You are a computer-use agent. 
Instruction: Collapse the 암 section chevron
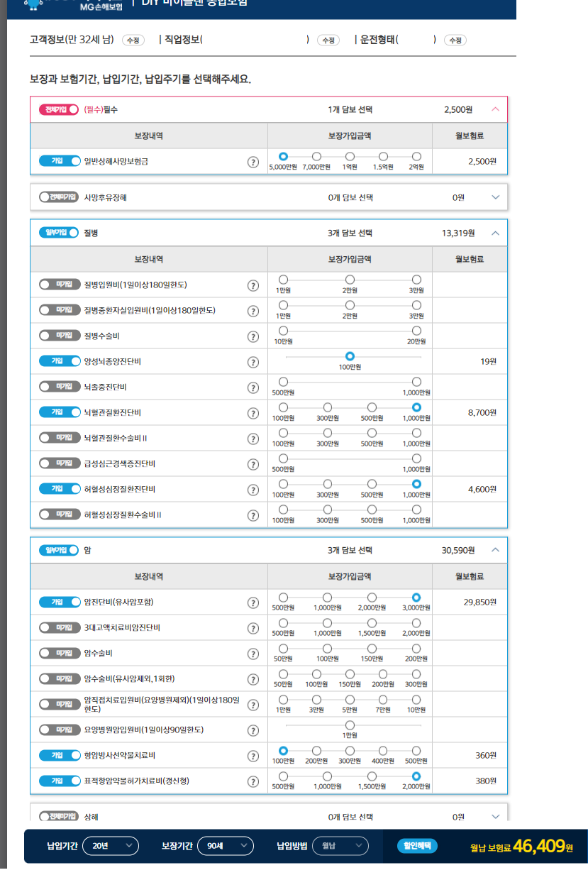[x=495, y=550]
